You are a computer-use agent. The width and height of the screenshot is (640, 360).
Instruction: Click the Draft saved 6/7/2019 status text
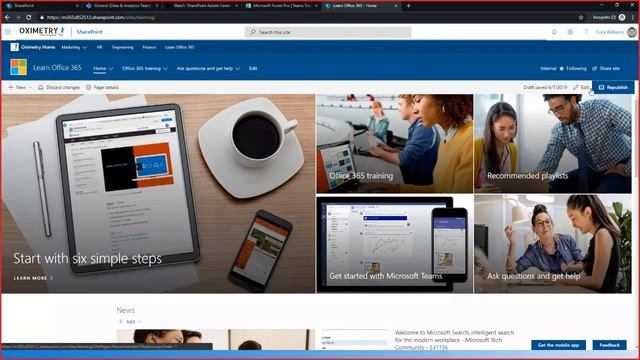tap(545, 87)
